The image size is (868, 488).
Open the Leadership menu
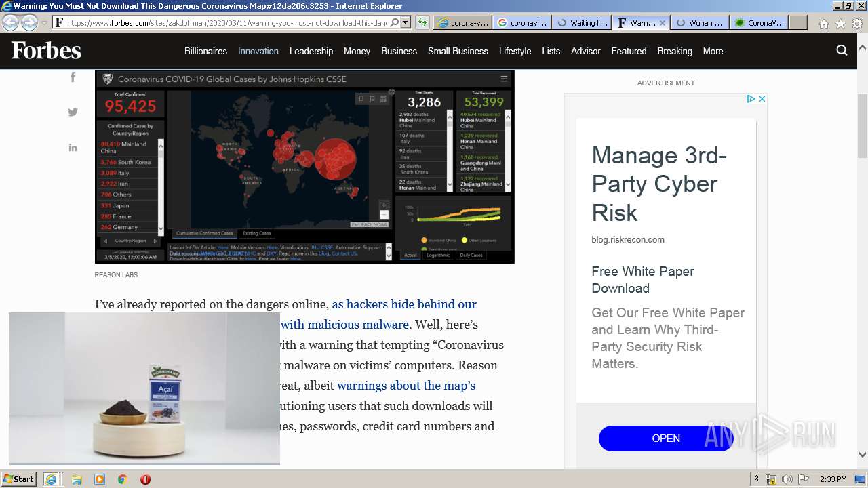311,51
